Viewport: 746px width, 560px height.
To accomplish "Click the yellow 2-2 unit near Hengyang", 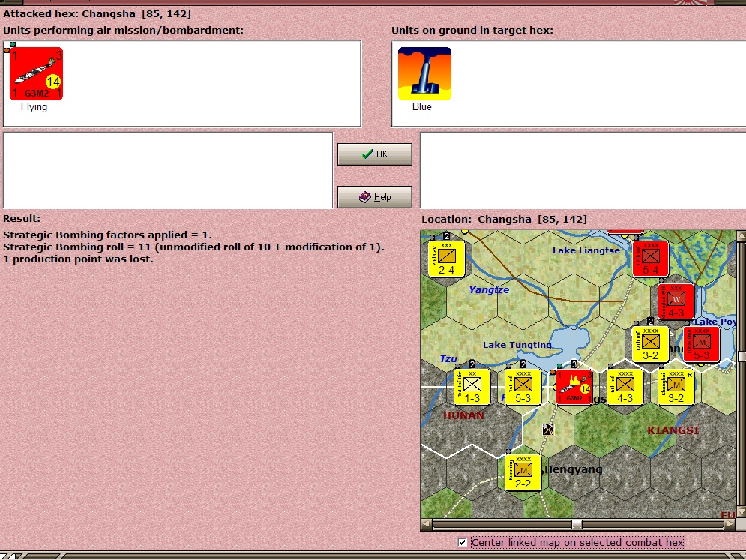I will click(523, 472).
